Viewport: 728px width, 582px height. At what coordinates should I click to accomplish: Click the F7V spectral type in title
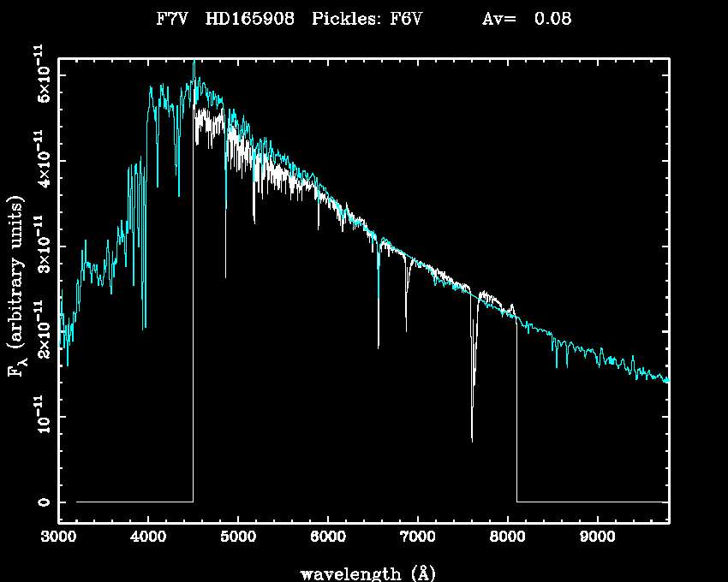pos(172,20)
